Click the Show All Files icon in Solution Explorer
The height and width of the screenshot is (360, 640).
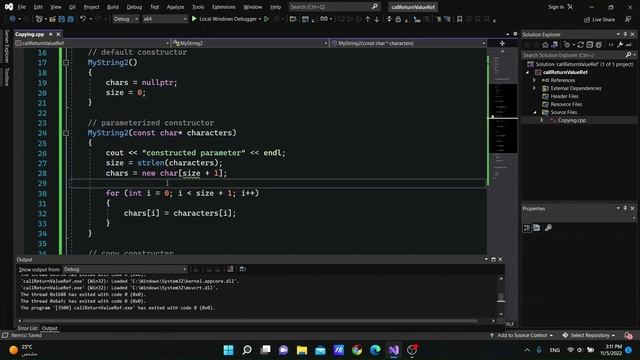(x=599, y=45)
